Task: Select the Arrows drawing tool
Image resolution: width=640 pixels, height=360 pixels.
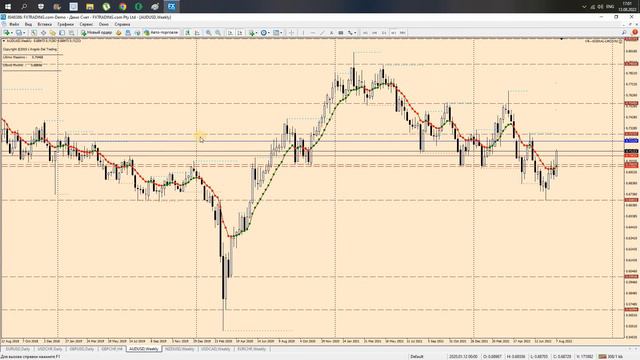Action: (x=350, y=33)
